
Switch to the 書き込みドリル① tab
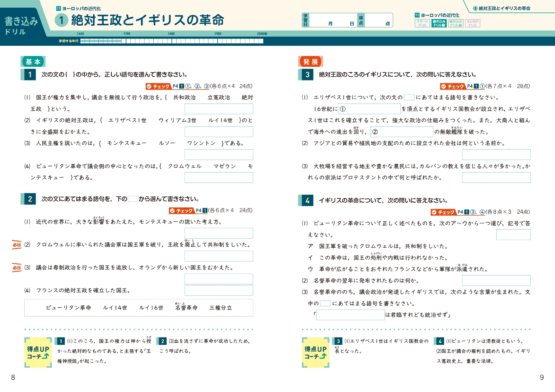[439, 23]
